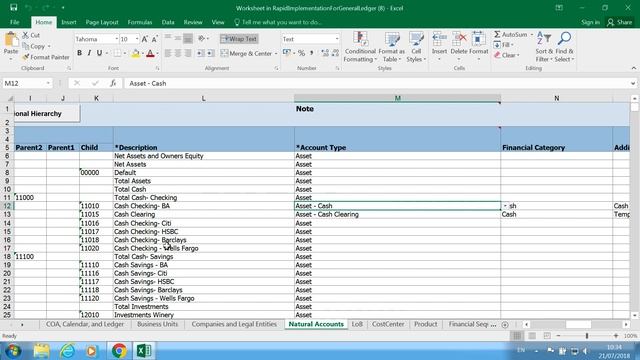Open the CostCenter sheet tab
This screenshot has height=360, width=640.
tap(388, 324)
